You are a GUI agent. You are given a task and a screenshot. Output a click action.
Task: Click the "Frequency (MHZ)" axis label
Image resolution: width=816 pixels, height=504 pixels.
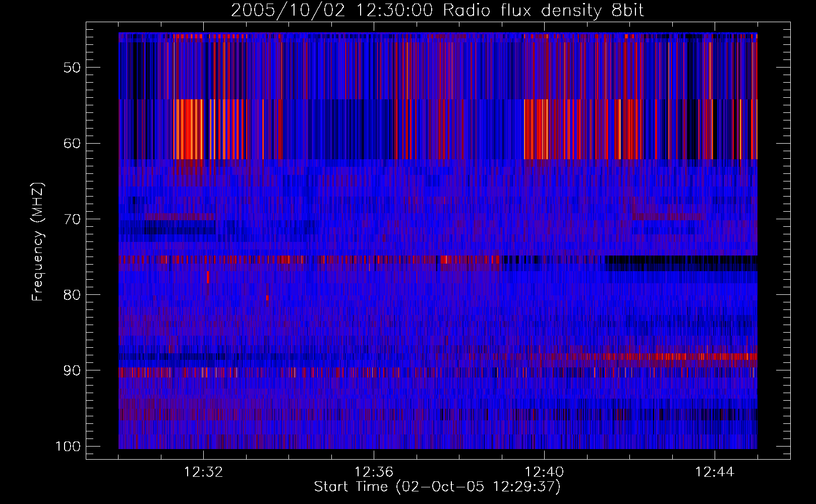click(38, 242)
